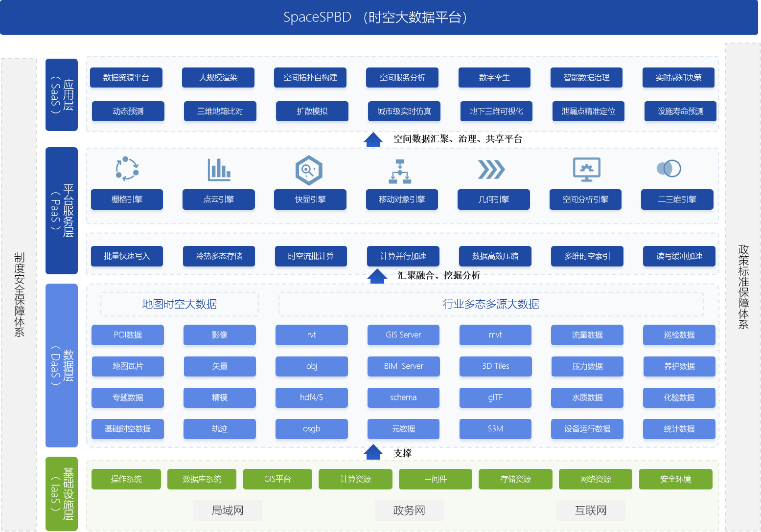Select the 大规模渲染 block
The image size is (761, 532).
coord(218,77)
